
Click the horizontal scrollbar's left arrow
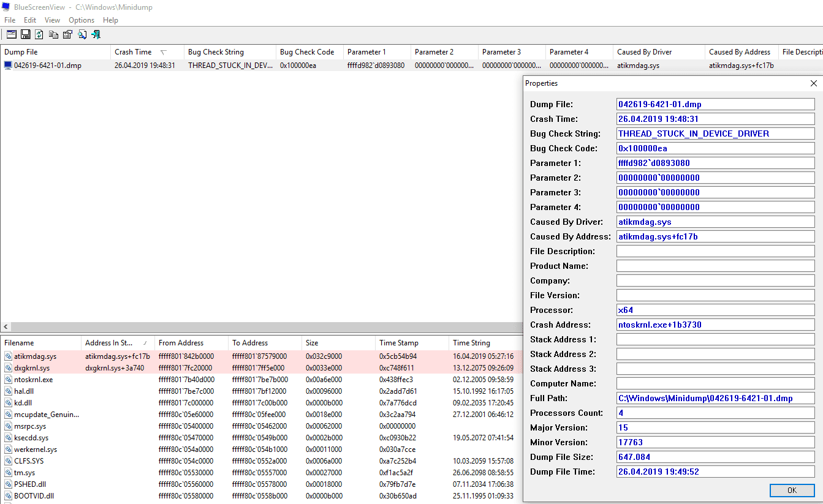[5, 327]
